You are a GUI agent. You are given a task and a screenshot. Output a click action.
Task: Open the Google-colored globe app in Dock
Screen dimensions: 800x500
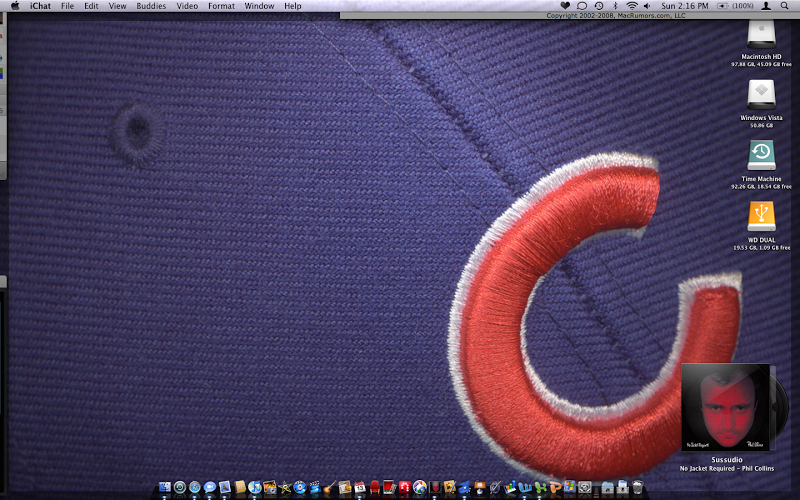(420, 487)
